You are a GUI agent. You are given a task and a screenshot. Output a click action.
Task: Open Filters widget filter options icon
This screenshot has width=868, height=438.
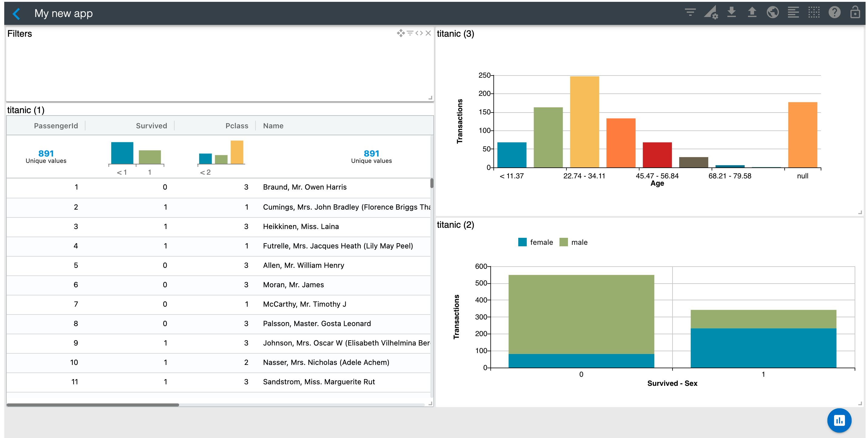point(410,33)
